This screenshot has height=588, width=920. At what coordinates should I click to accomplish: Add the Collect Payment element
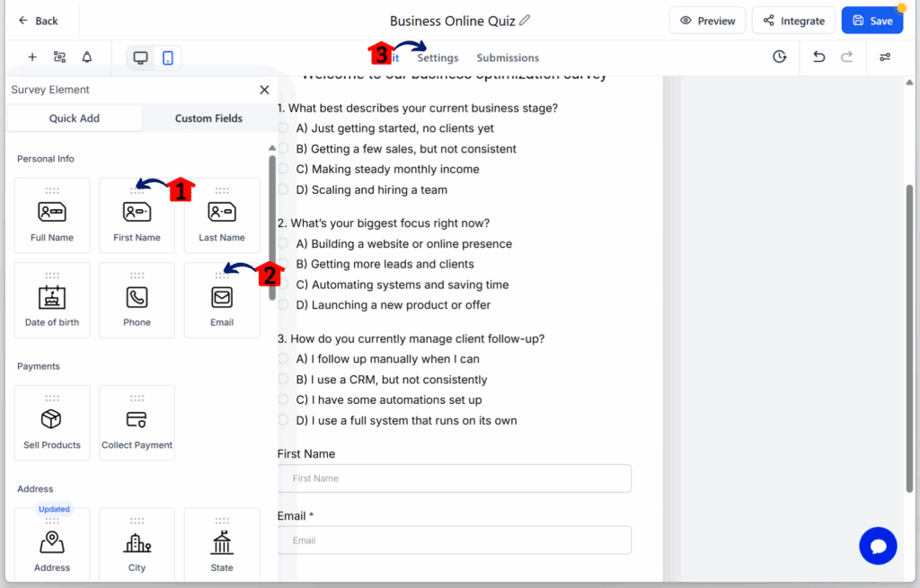pyautogui.click(x=137, y=423)
